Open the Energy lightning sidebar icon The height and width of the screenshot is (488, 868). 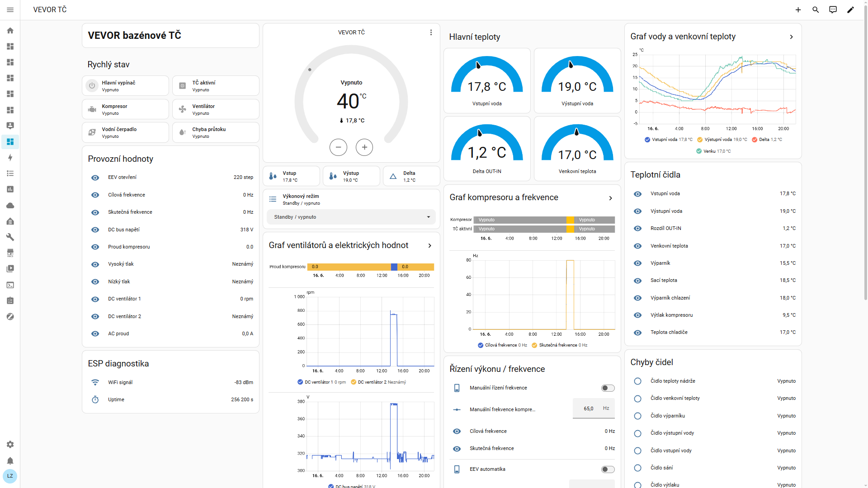pyautogui.click(x=10, y=158)
